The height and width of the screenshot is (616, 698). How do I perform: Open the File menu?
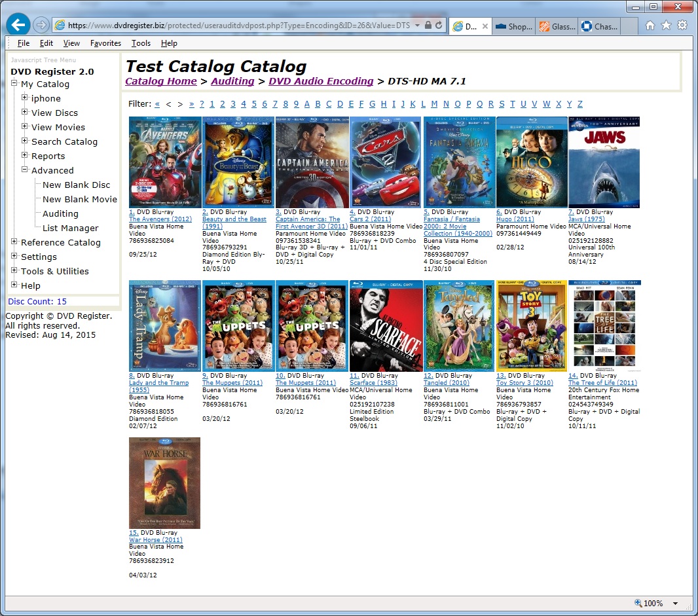(24, 43)
